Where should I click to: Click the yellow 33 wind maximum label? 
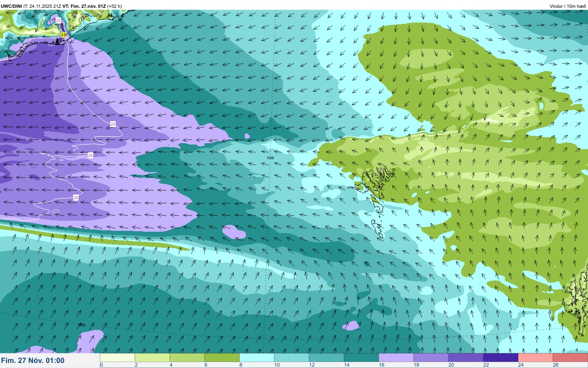tap(63, 35)
